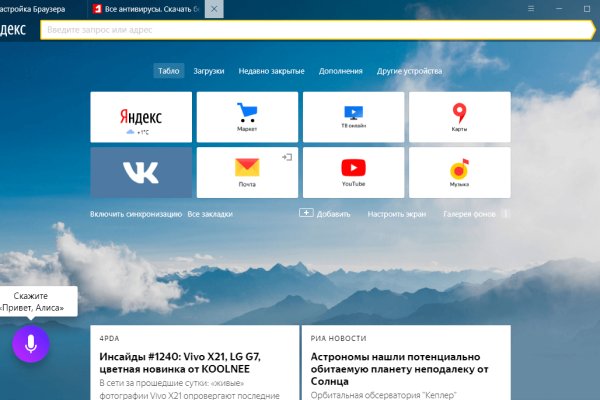
Task: Open the VK social network tile
Action: (141, 172)
